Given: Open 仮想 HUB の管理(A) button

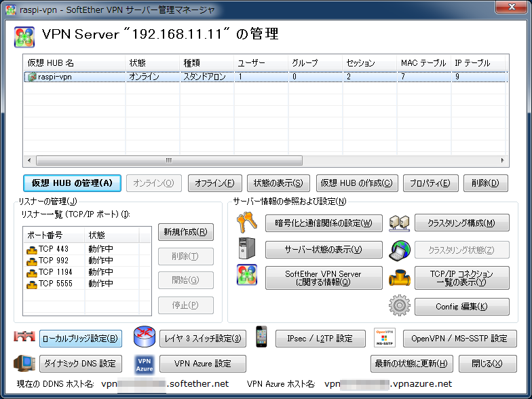Looking at the screenshot, I should pyautogui.click(x=72, y=183).
